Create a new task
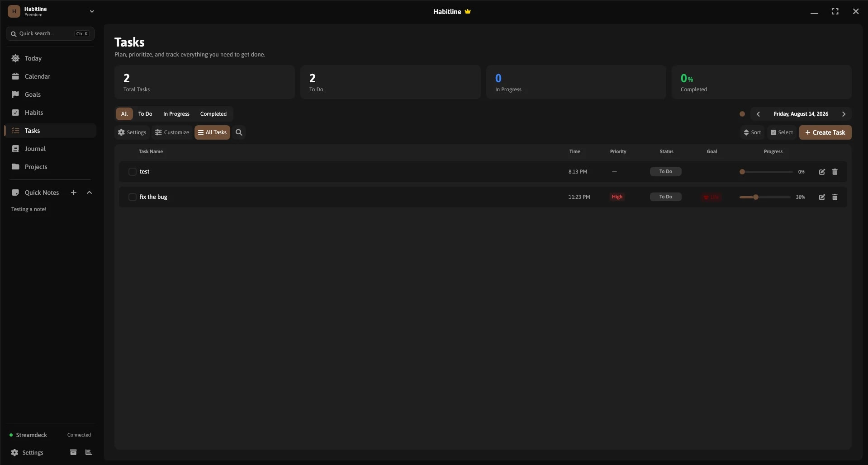Screen dimensions: 868x465 coord(825,132)
